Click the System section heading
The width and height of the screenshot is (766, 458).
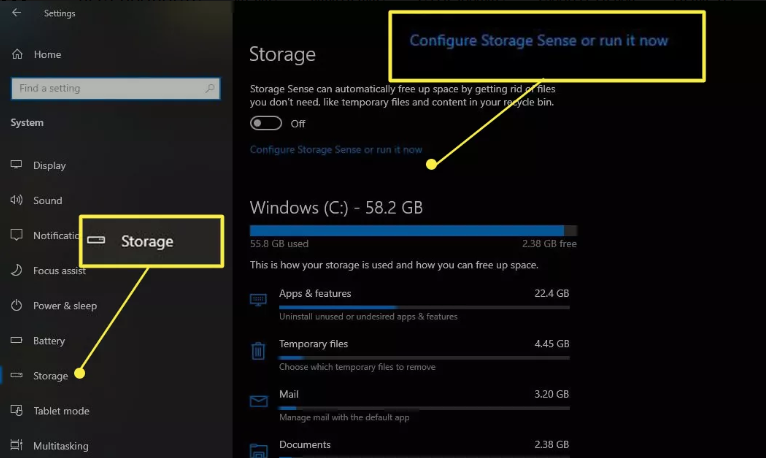tap(27, 123)
